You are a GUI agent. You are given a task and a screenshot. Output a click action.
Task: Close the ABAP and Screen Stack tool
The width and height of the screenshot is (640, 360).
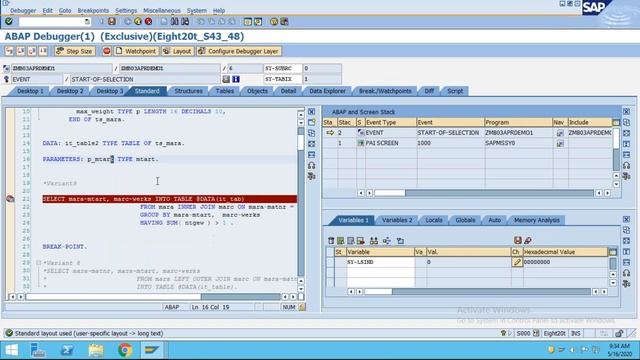627,111
